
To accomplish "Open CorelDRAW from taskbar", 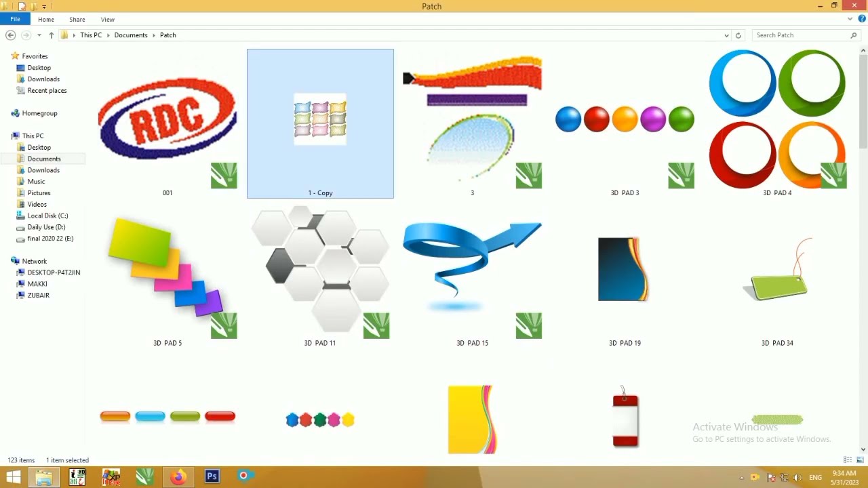I will coord(144,477).
